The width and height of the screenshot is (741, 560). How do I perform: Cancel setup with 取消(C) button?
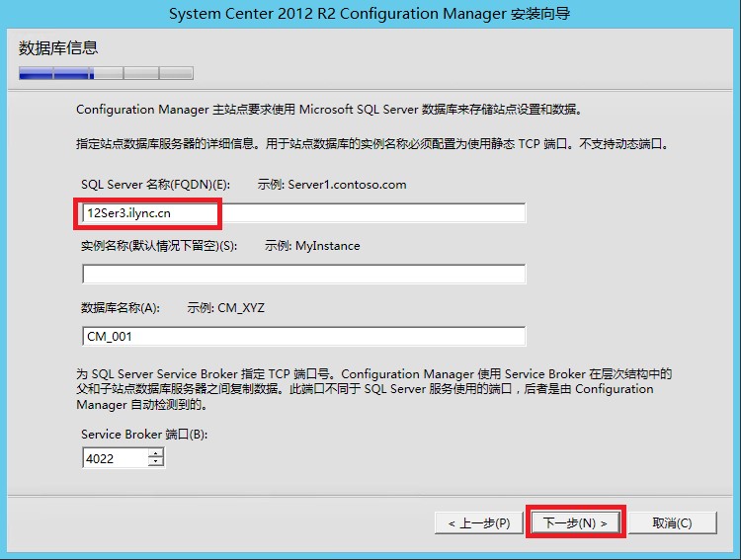672,523
